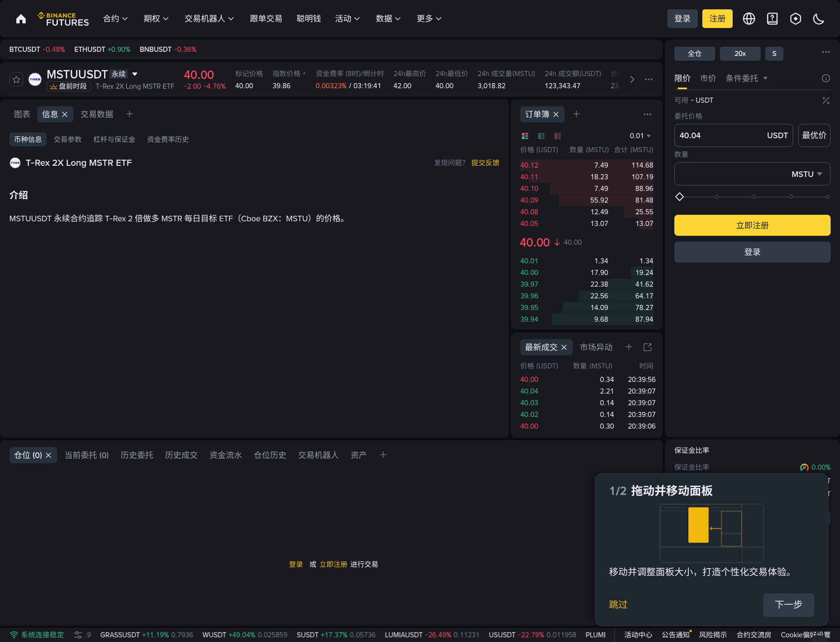Switch to the 市价 order tab
840x642 pixels.
(708, 78)
